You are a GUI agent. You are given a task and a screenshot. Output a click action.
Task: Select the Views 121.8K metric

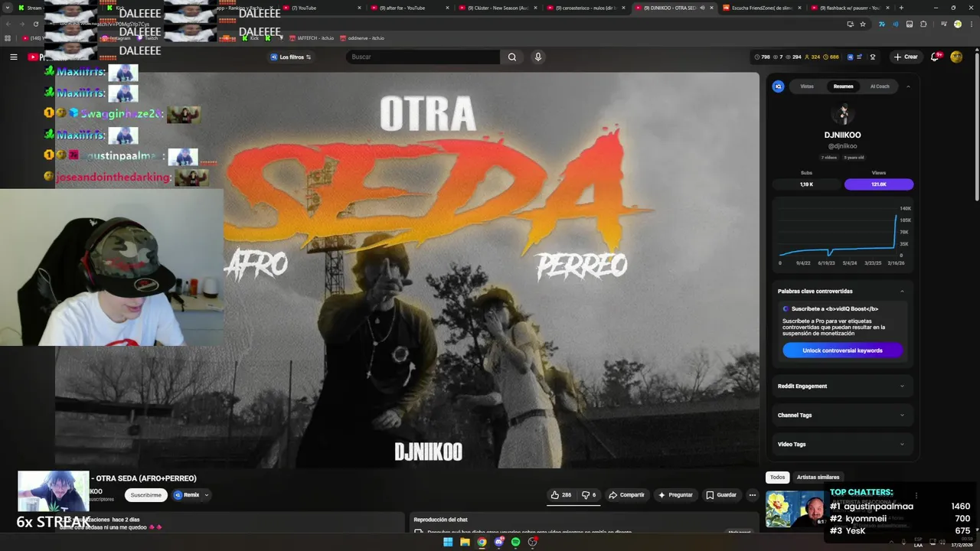pos(878,184)
